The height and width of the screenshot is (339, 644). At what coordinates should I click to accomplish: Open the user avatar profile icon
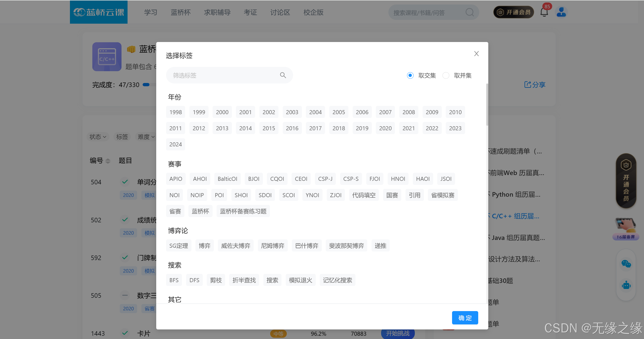click(x=561, y=12)
